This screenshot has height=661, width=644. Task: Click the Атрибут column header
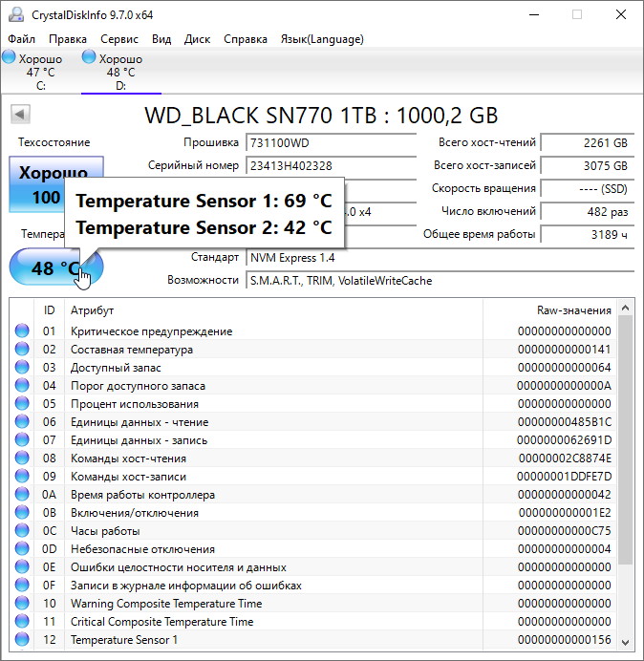click(x=273, y=310)
